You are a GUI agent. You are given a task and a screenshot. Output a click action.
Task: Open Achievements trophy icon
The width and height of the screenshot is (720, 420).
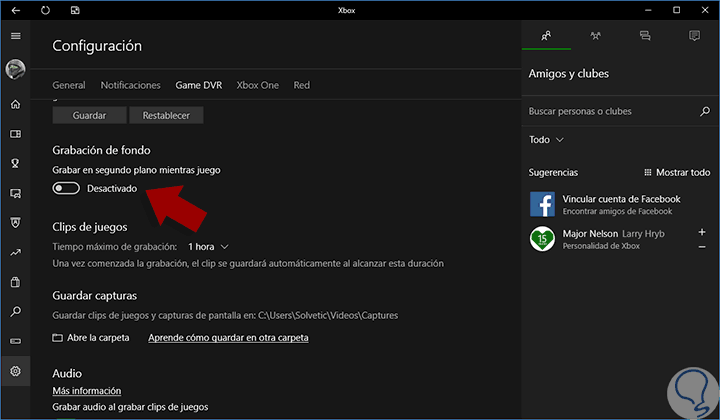click(16, 163)
